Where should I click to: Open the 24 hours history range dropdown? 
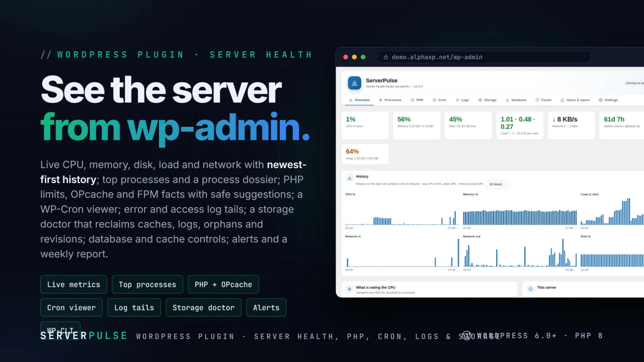498,184
